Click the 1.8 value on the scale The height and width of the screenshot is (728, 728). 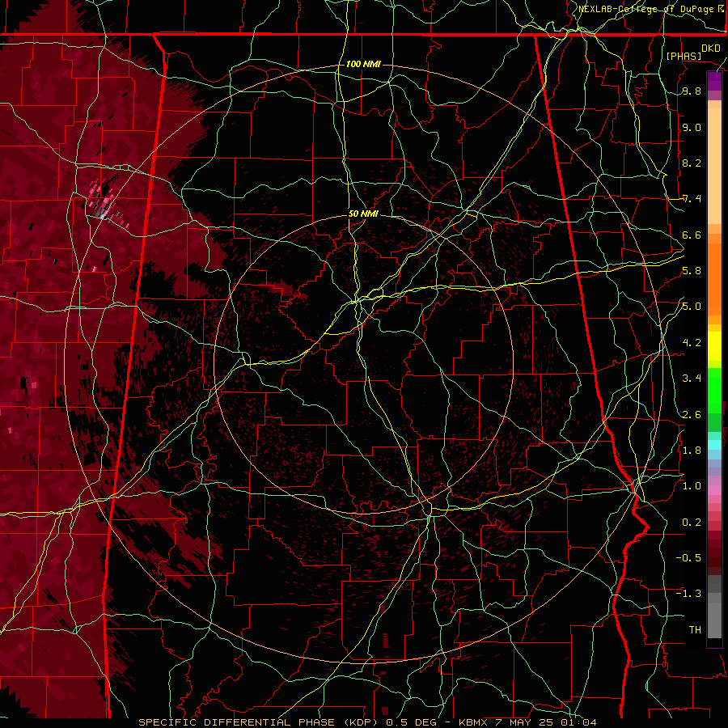click(692, 451)
